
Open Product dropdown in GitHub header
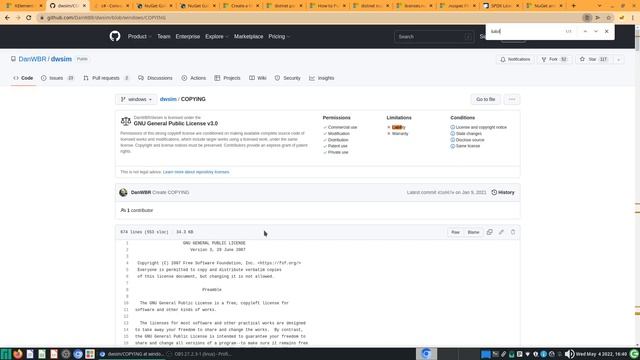[x=139, y=36]
